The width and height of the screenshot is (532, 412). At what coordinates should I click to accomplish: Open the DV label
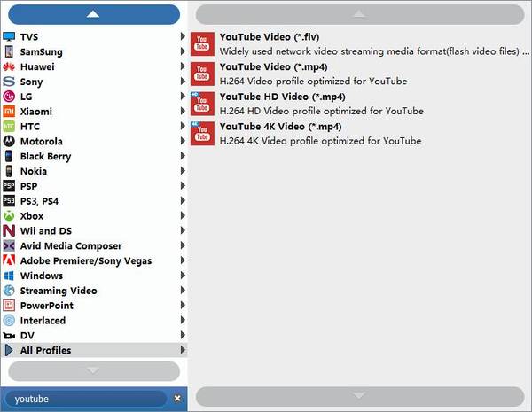pos(27,336)
